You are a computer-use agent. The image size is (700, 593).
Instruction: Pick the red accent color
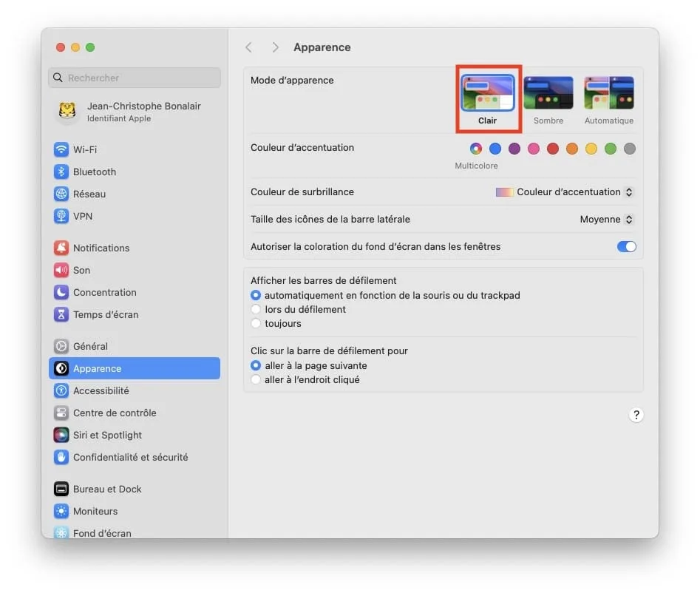[553, 149]
